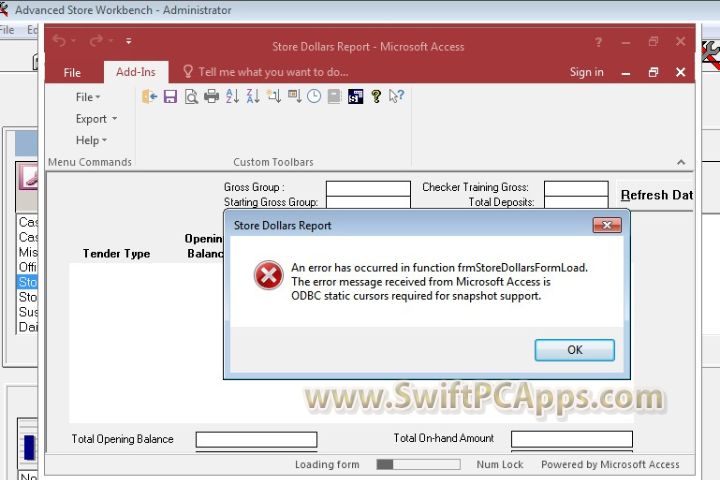This screenshot has width=720, height=480.
Task: Click the Access title bar help question mark
Action: click(598, 42)
